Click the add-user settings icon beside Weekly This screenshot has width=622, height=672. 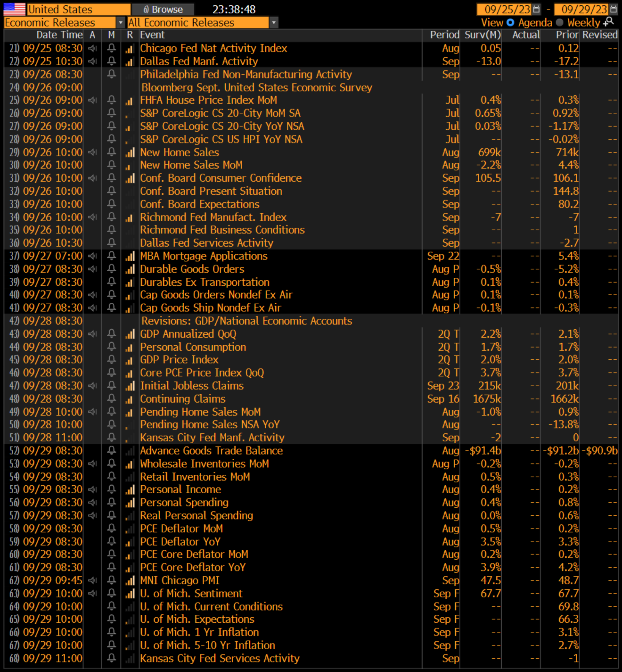[x=609, y=22]
